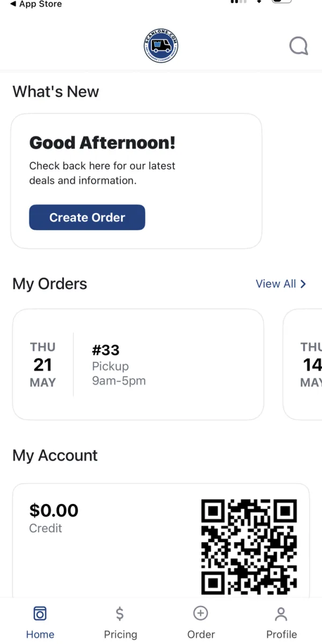The image size is (322, 644).
Task: Click the Create Order button
Action: pyautogui.click(x=87, y=217)
